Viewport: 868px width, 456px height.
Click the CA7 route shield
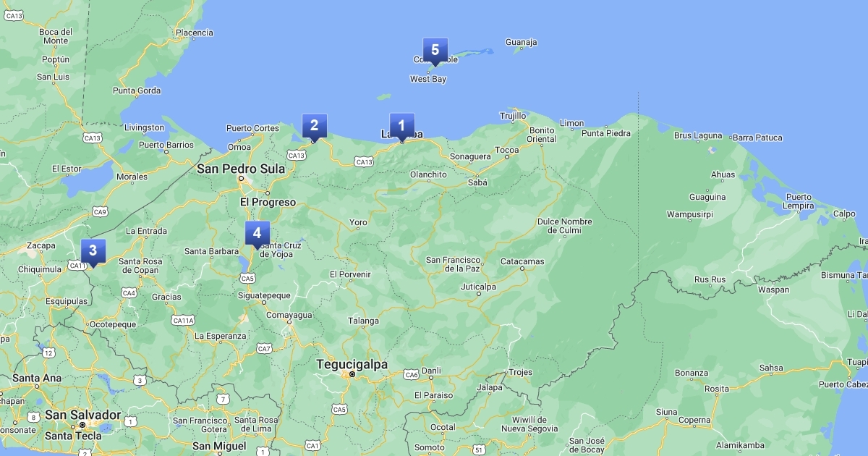[x=264, y=349]
